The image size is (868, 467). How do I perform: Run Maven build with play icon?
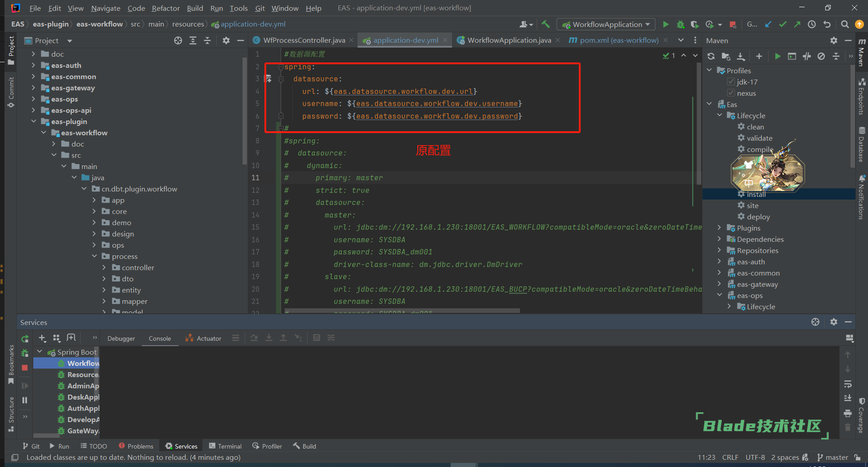(x=778, y=56)
